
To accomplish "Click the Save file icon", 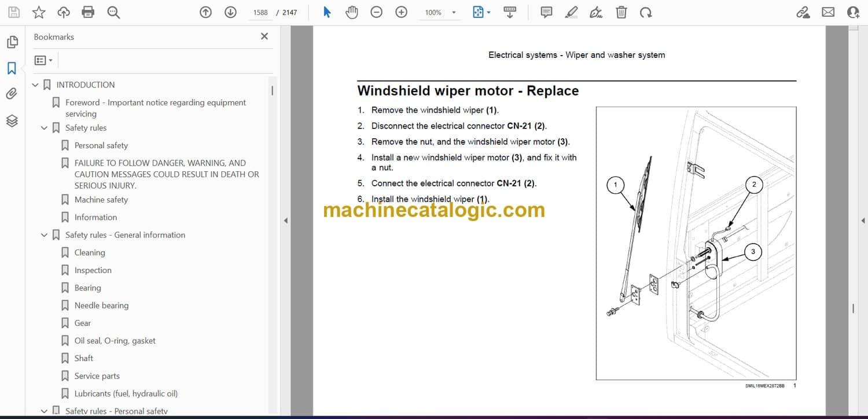I will tap(14, 12).
